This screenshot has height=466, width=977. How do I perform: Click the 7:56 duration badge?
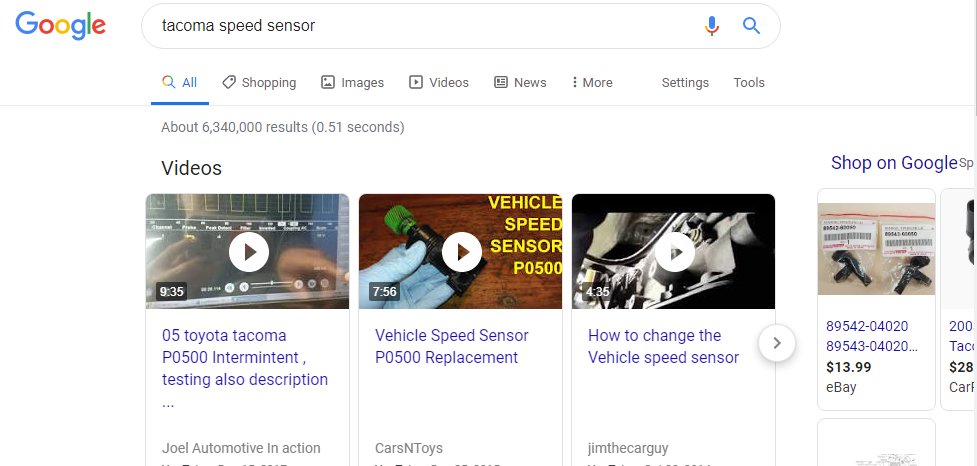[384, 291]
